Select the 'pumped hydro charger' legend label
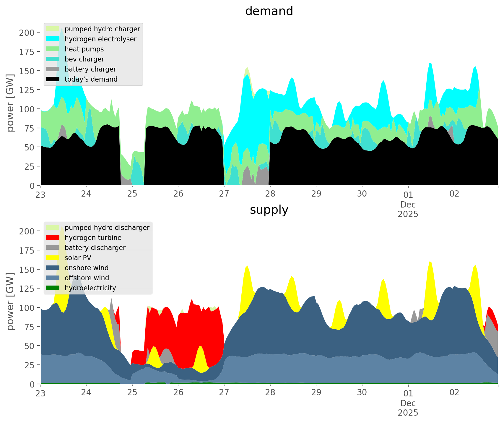The image size is (504, 423). [102, 29]
